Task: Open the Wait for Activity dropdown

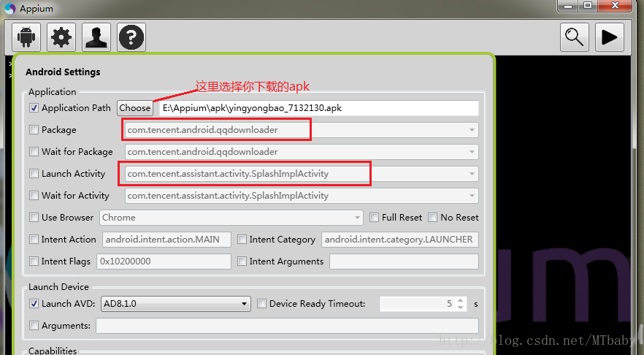Action: click(472, 196)
